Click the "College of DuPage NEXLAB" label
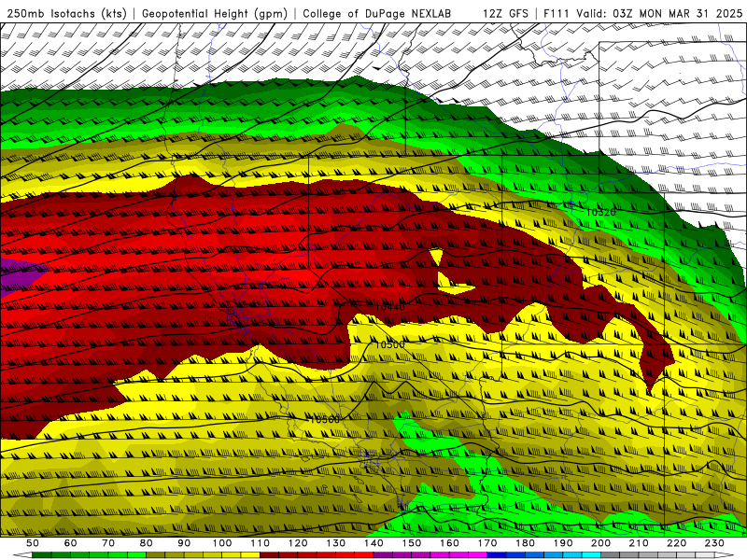Image resolution: width=747 pixels, height=560 pixels. click(376, 13)
